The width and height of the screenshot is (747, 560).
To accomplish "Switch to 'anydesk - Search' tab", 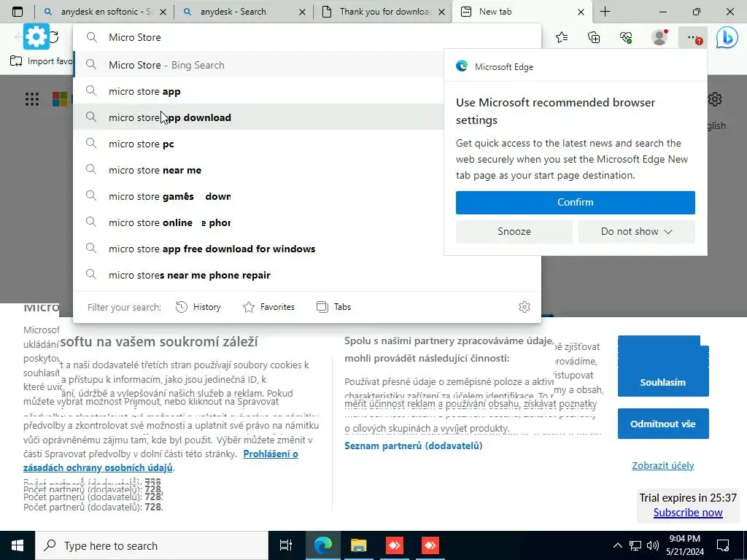I will point(244,12).
